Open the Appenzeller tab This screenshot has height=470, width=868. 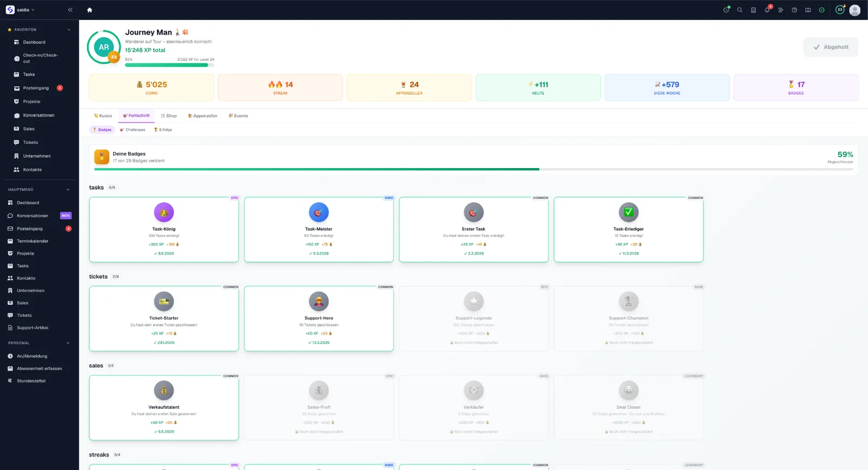point(203,115)
